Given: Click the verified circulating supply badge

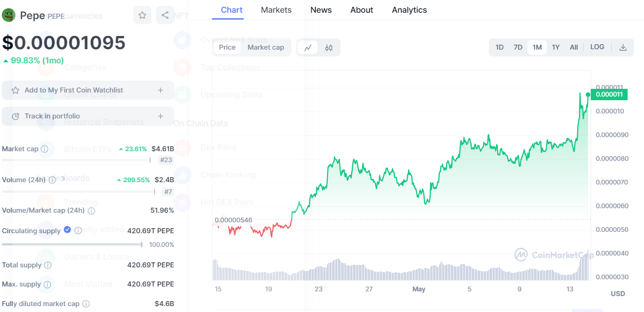Looking at the screenshot, I should pyautogui.click(x=67, y=230).
